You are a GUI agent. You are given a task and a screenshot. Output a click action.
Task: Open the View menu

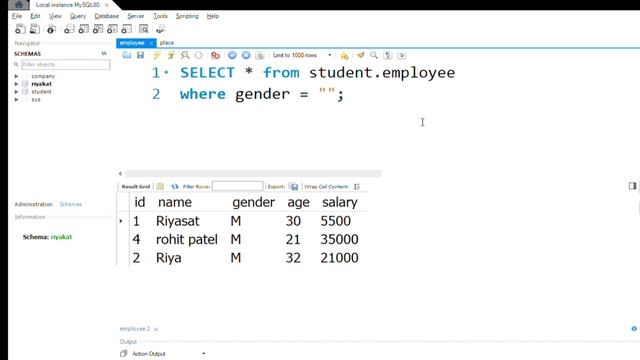pyautogui.click(x=55, y=16)
